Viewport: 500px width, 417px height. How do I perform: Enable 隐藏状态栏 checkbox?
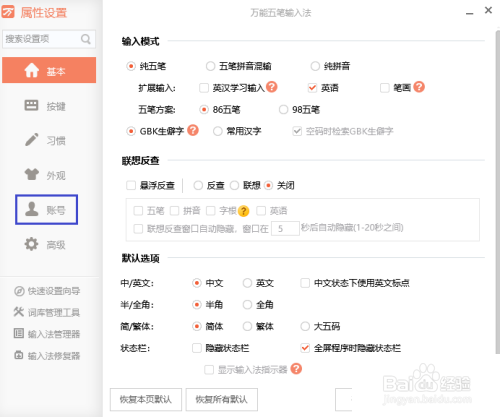[x=197, y=348]
